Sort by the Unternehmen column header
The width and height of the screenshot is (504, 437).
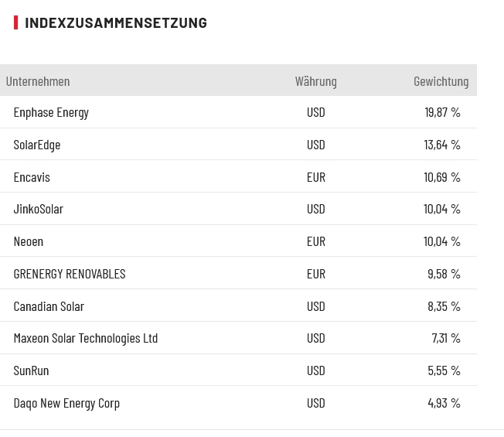coord(38,81)
